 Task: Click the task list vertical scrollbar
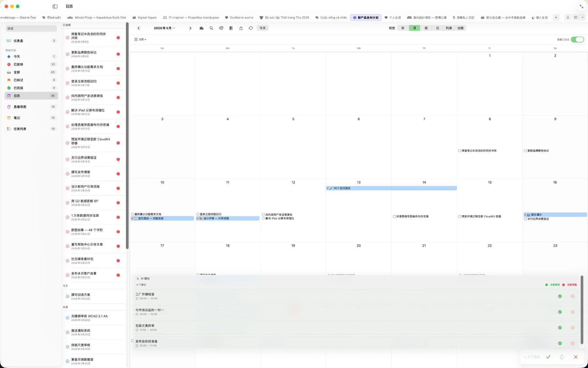pos(127,136)
